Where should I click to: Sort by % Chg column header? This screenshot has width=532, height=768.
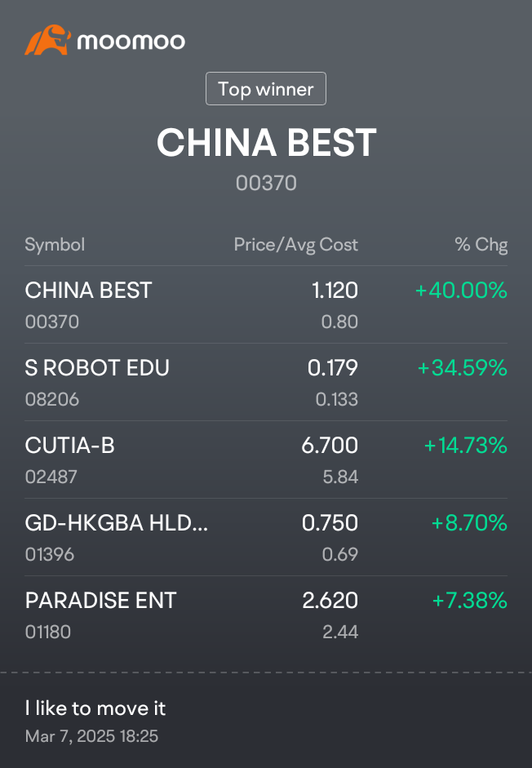coord(481,244)
